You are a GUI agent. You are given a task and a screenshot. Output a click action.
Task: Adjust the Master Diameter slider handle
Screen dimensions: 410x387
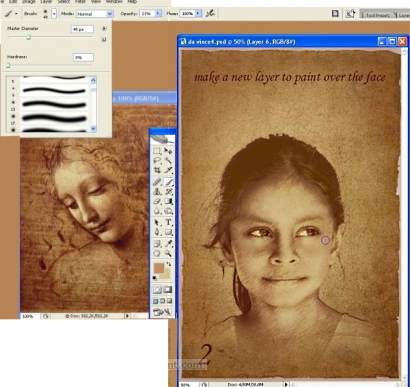[29, 37]
